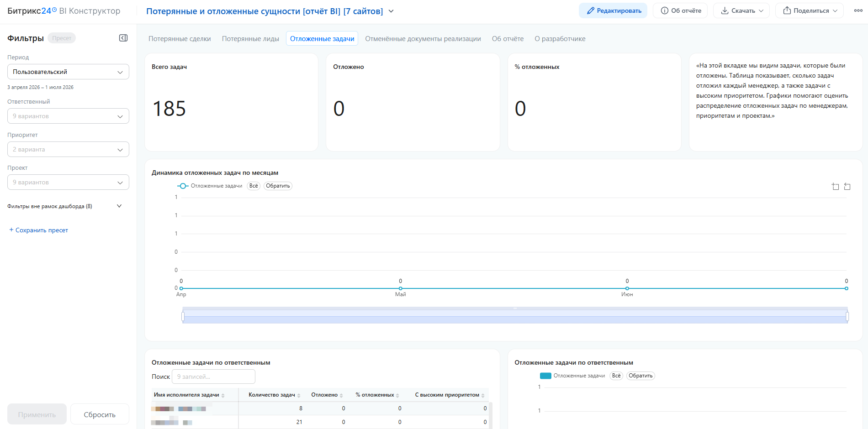Click the left handle of chart range slider
The width and height of the screenshot is (868, 429).
click(183, 316)
